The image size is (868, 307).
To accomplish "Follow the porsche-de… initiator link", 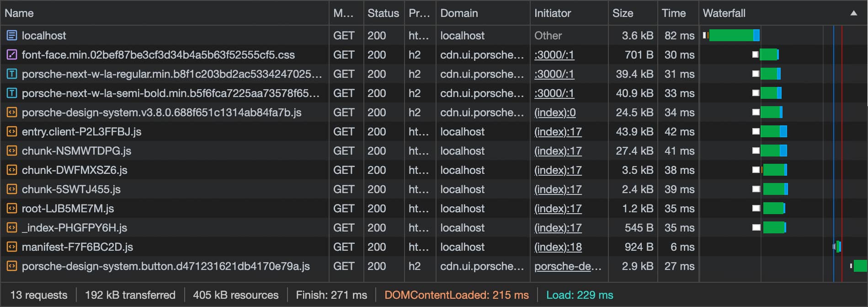I will point(568,266).
